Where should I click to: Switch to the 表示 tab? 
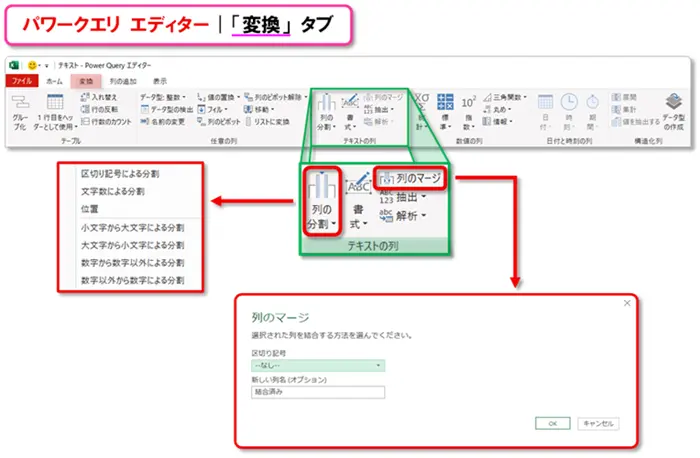pyautogui.click(x=160, y=81)
